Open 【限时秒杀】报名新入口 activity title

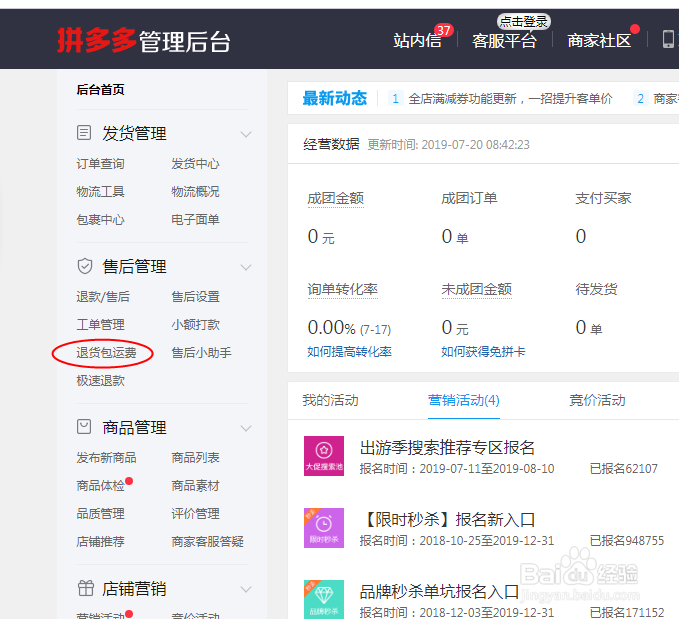(x=447, y=519)
